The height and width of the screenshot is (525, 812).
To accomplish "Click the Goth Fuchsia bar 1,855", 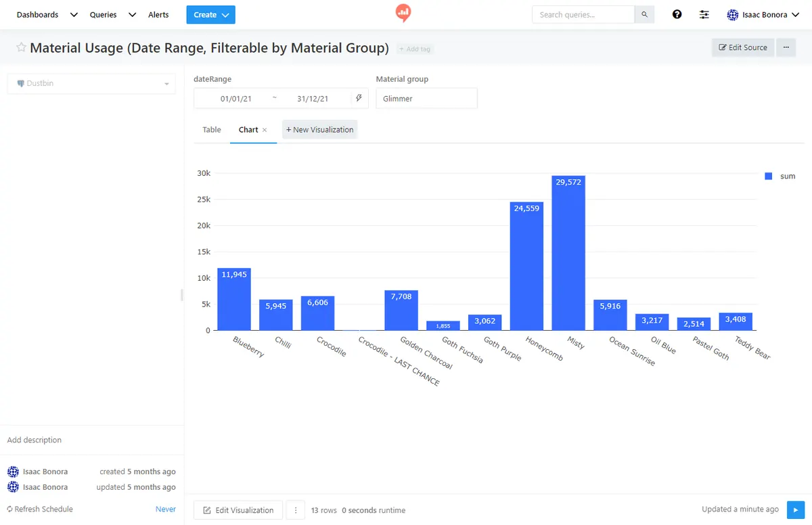I will tap(443, 325).
